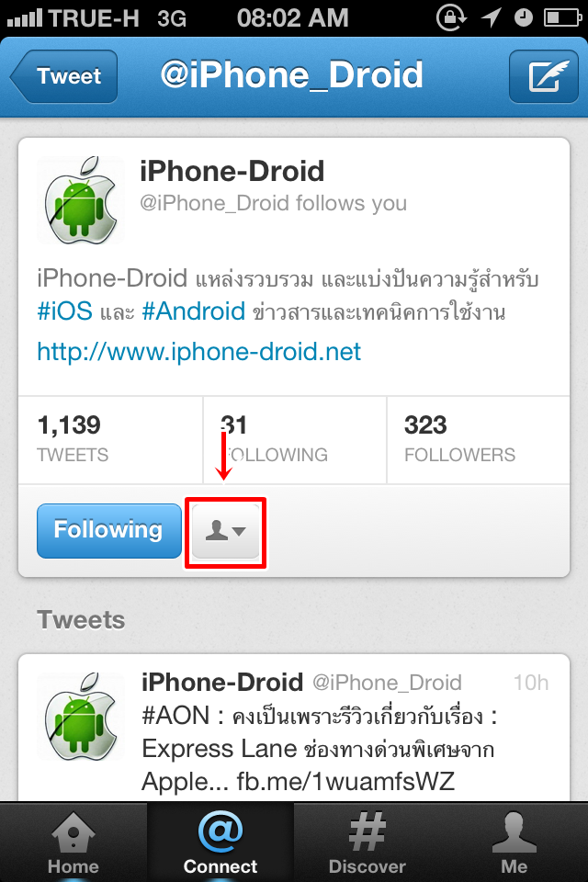Open the iphone-droid.net website link
The image size is (588, 882).
coord(198,352)
